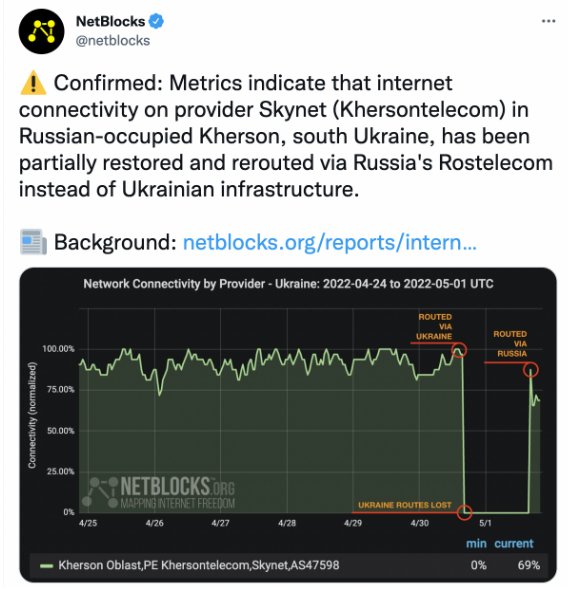Click the 5/1 date axis label

pyautogui.click(x=485, y=523)
